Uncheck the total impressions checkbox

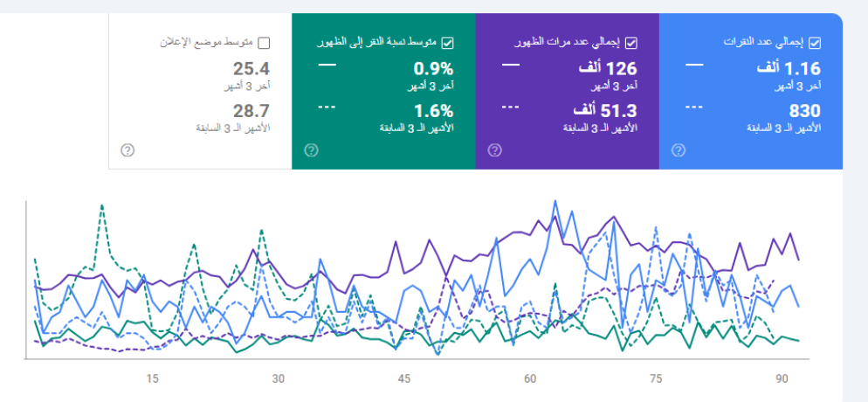click(x=632, y=42)
